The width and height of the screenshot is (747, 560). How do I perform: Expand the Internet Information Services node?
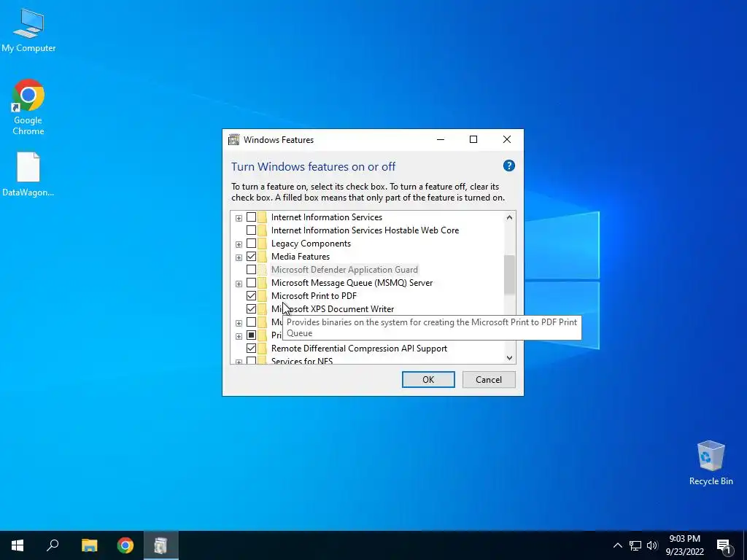(x=239, y=218)
